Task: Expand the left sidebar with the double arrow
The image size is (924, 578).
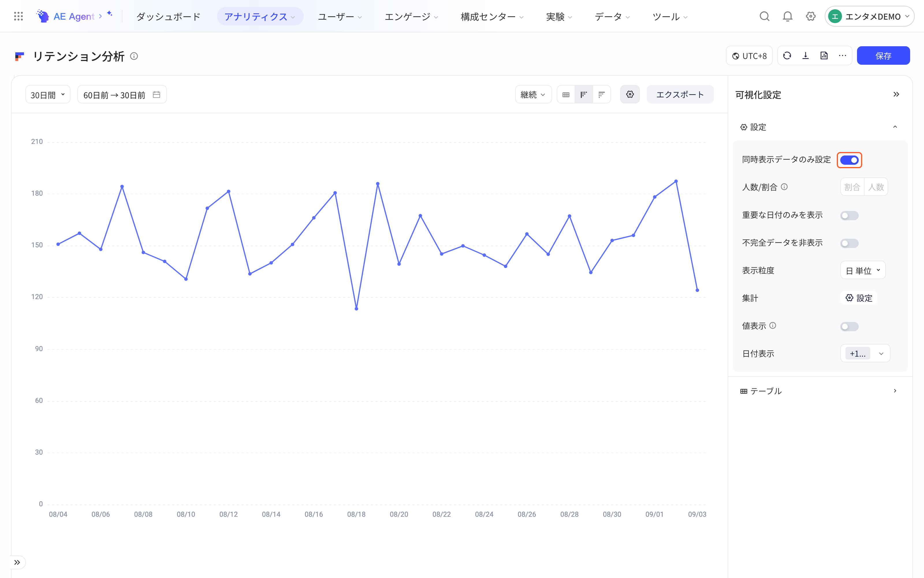Action: click(x=17, y=562)
